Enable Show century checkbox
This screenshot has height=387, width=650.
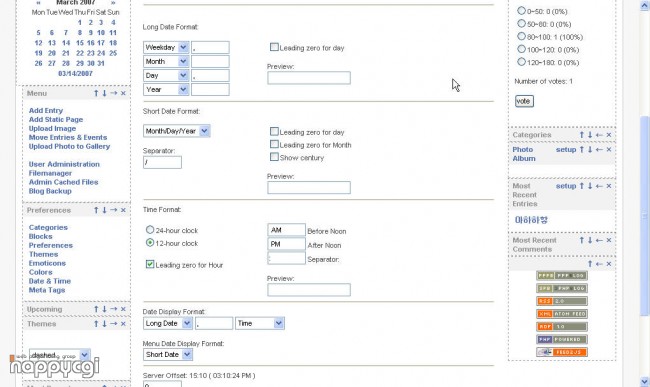click(x=274, y=157)
